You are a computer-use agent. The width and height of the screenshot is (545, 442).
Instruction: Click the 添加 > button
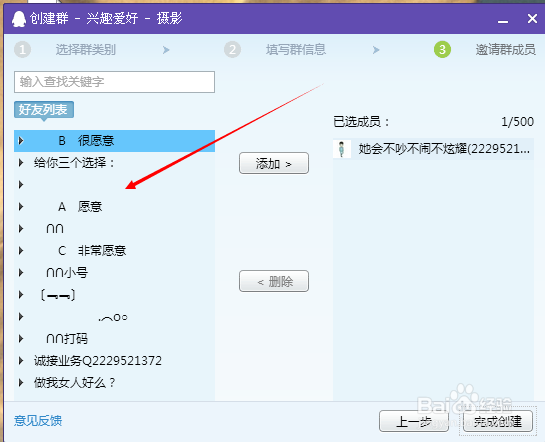point(274,163)
